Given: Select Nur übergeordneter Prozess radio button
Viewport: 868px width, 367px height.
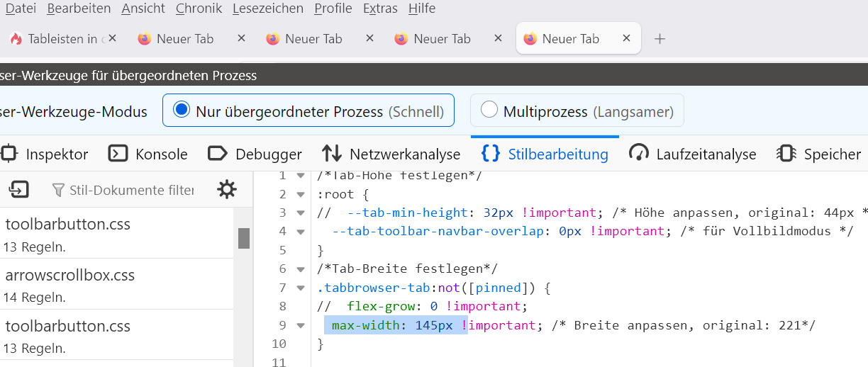Looking at the screenshot, I should click(x=182, y=111).
